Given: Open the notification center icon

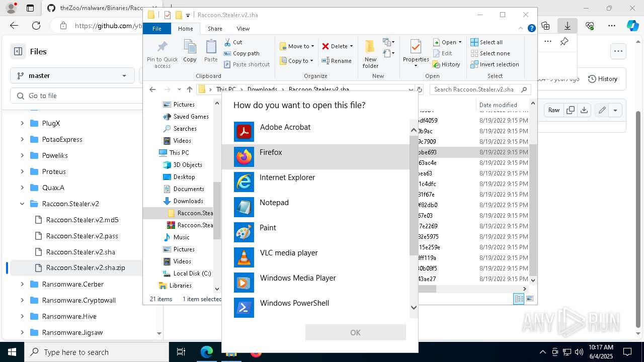Looking at the screenshot, I should (627, 352).
